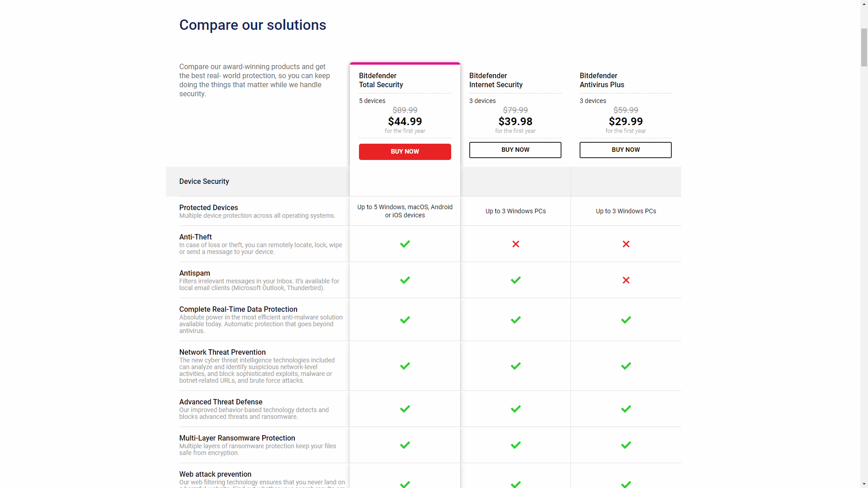Click the '5 devices' label
This screenshot has width=868, height=488.
coord(372,101)
